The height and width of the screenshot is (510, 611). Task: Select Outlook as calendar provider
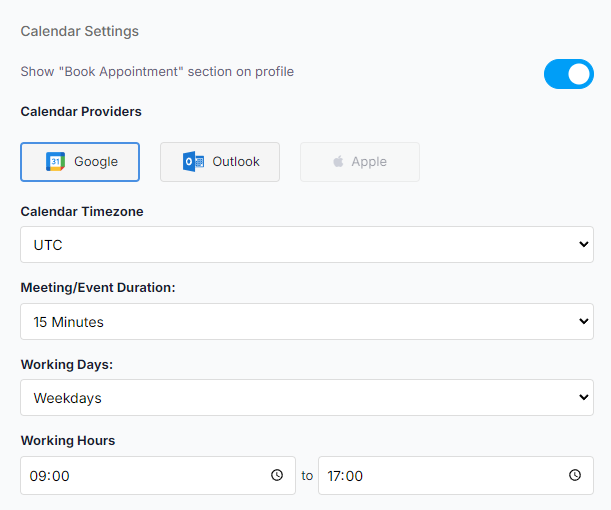(x=220, y=162)
